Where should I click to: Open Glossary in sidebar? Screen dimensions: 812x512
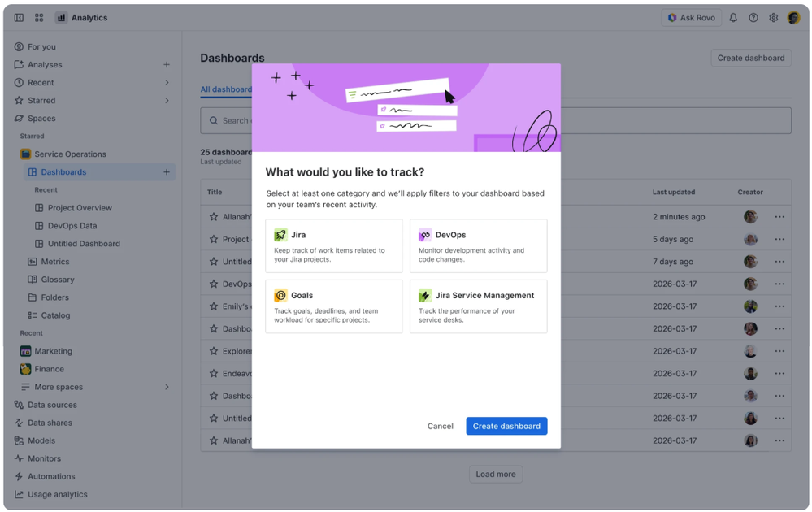tap(58, 280)
